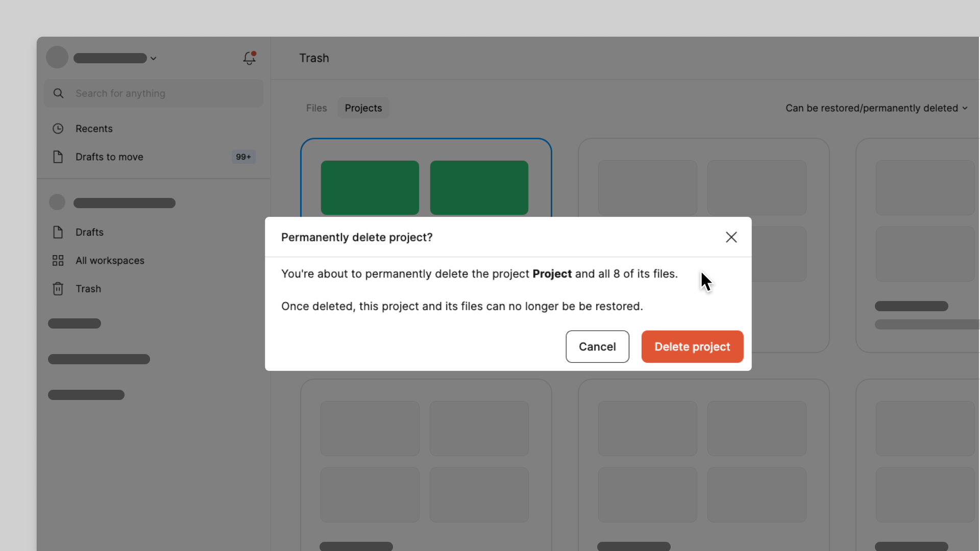This screenshot has width=980, height=551.
Task: Open the Can be restored/permanently deleted filter
Action: [x=876, y=108]
